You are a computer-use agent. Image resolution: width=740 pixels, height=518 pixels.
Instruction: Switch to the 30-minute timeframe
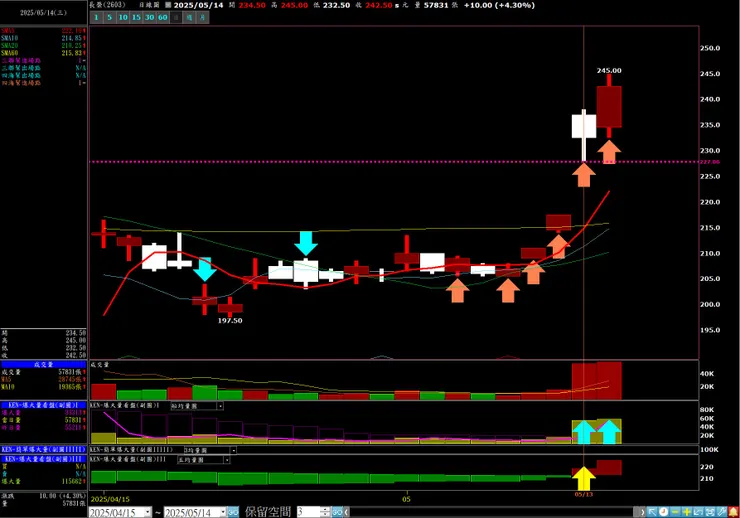149,17
